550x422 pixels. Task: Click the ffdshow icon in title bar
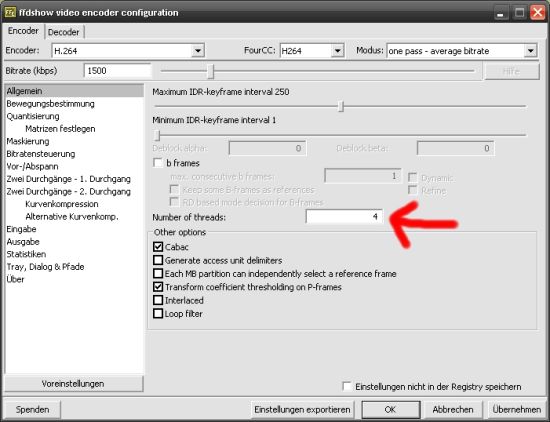9,12
